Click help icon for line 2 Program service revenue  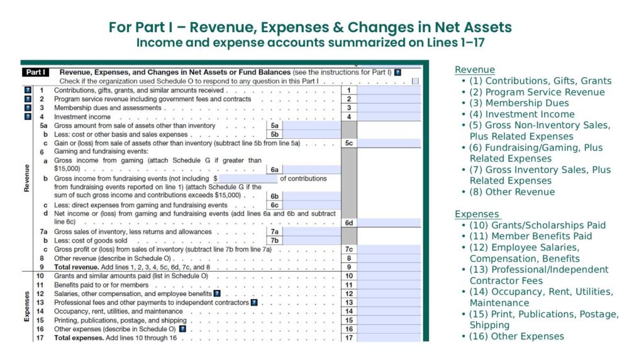[27, 99]
